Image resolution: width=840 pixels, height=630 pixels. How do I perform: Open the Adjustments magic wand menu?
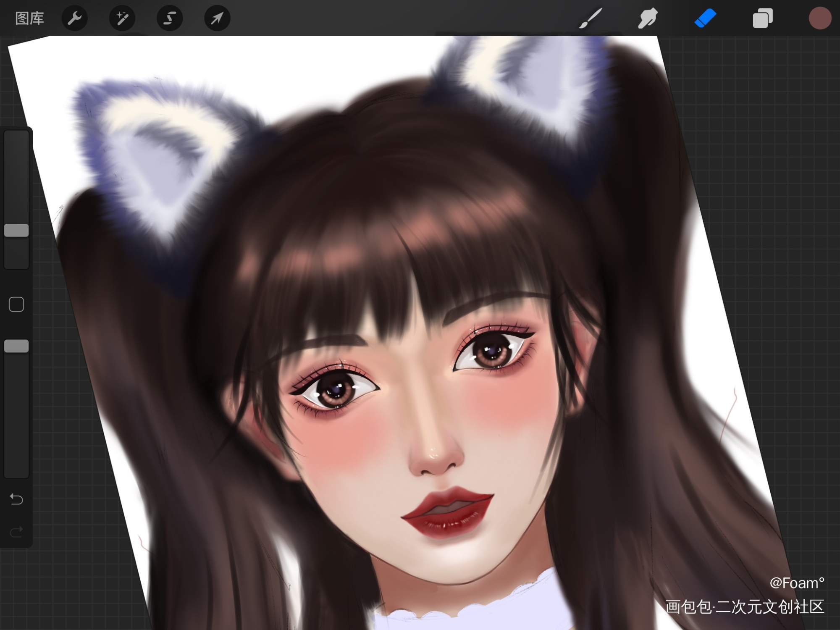tap(122, 18)
